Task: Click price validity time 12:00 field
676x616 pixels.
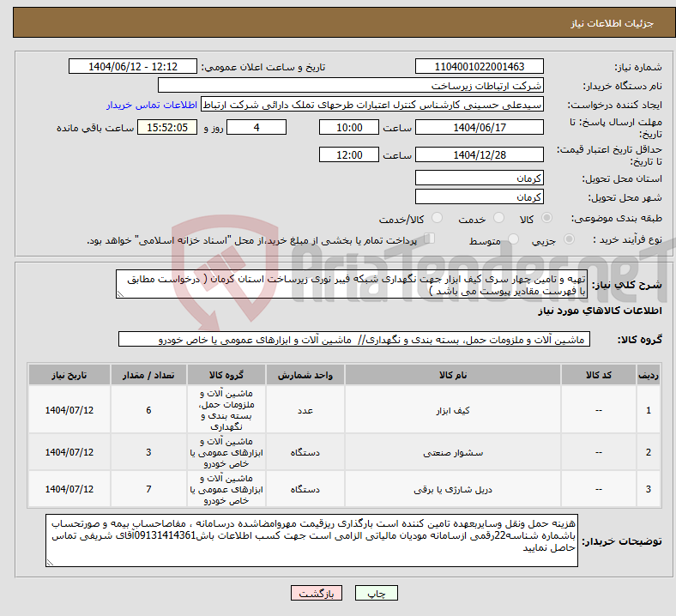Action: [x=349, y=154]
